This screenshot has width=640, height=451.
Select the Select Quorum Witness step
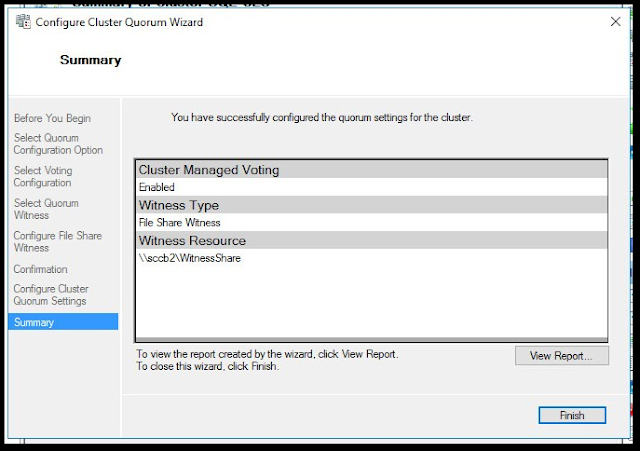click(46, 209)
